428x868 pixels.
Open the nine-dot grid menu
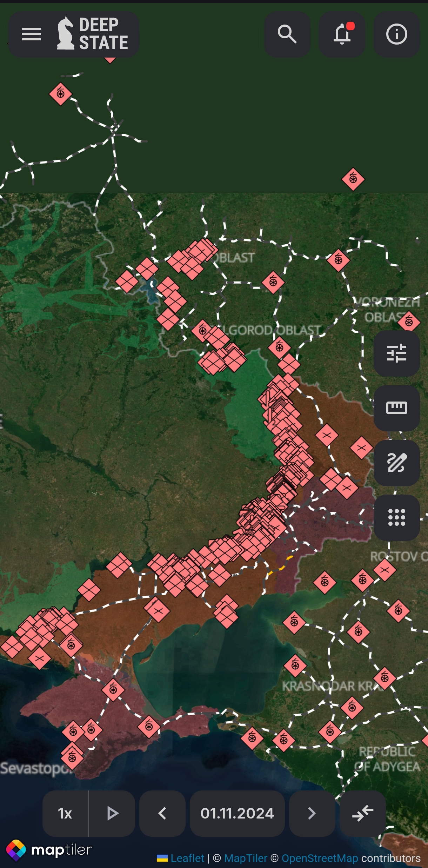point(396,517)
